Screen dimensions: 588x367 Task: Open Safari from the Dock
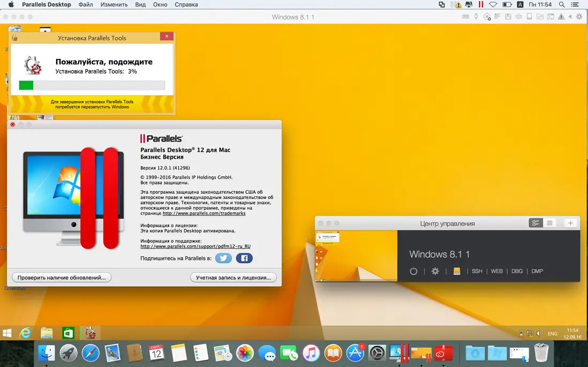(x=91, y=353)
